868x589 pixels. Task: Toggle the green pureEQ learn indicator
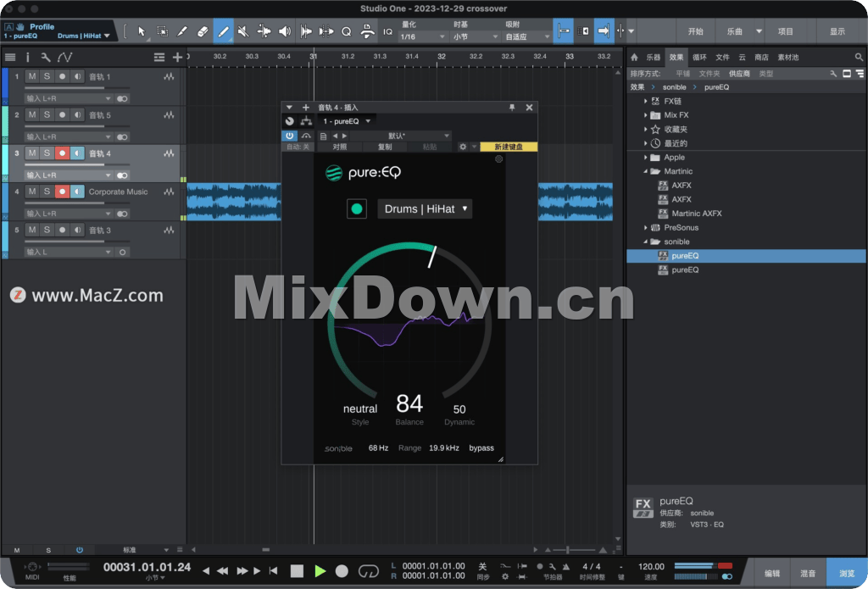coord(357,208)
